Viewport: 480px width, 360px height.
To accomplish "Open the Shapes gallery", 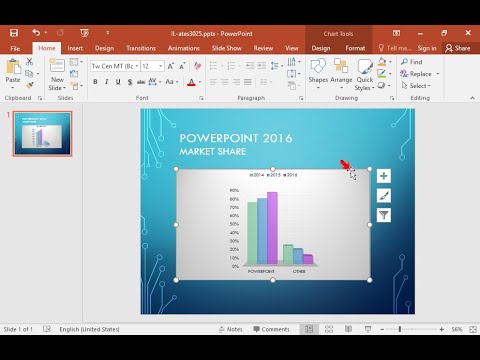I will 318,74.
